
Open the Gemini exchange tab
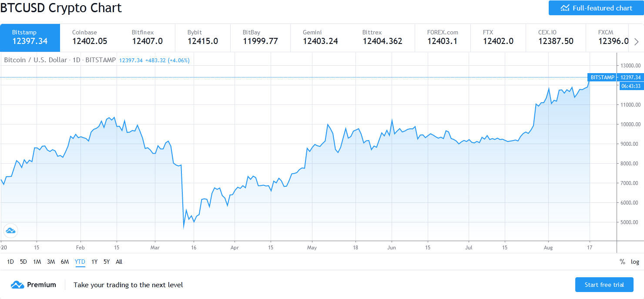(x=320, y=37)
